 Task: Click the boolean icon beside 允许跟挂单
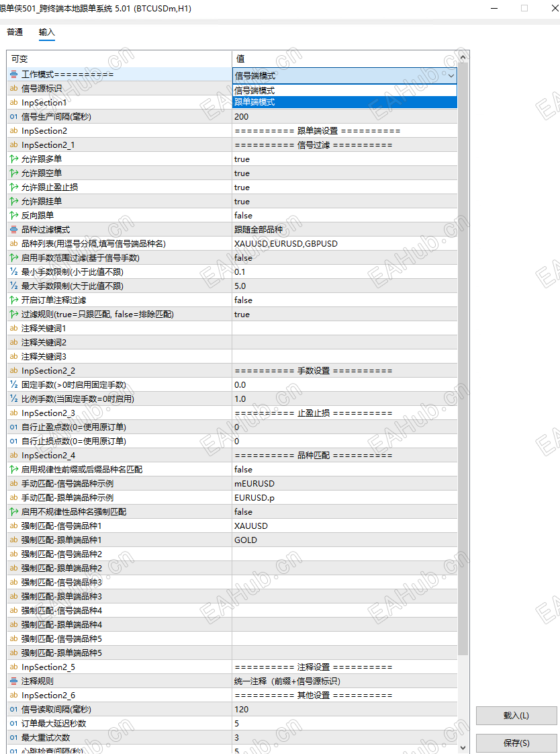(13, 201)
